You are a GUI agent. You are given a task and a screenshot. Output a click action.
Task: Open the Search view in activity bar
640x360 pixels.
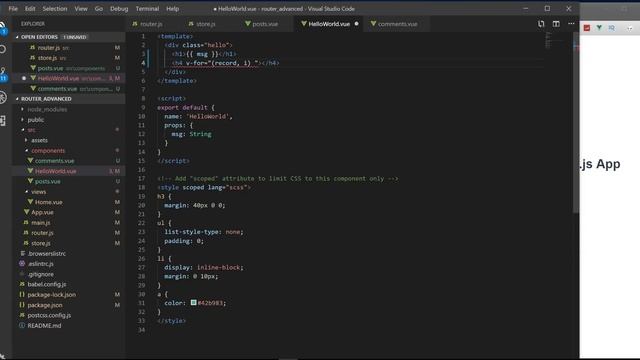(x=3, y=49)
